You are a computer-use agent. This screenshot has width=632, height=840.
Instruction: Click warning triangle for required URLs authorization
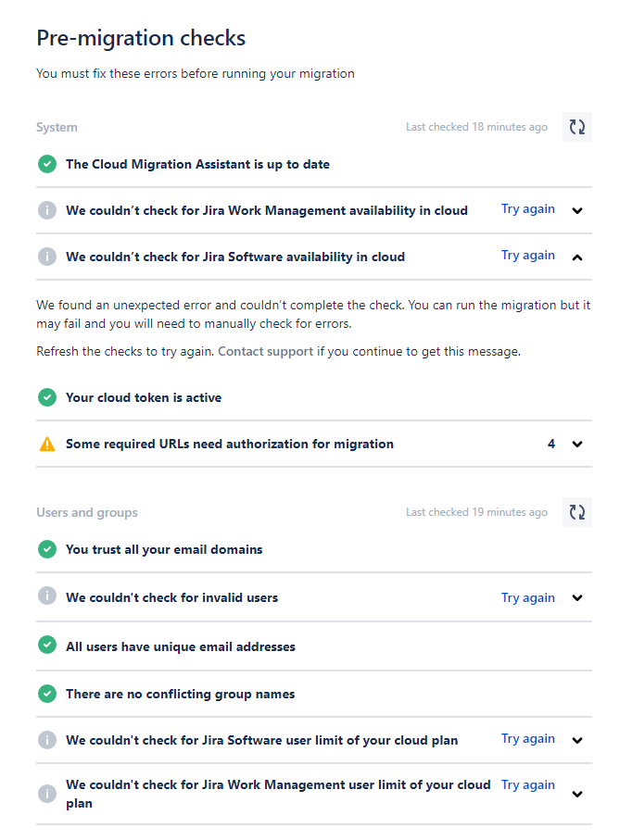point(47,444)
